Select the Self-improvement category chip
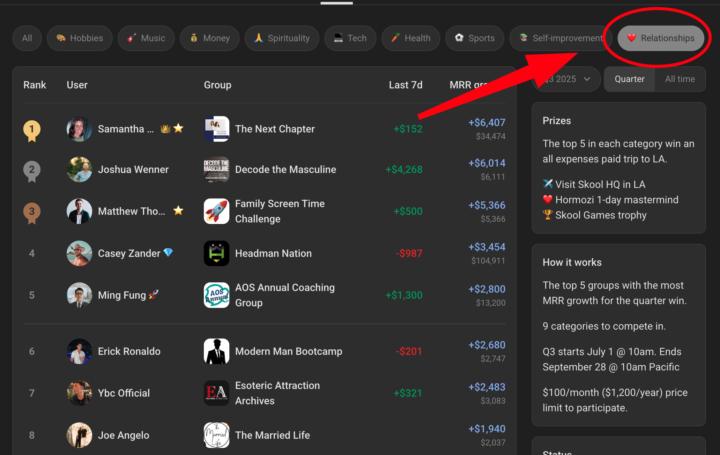The height and width of the screenshot is (455, 720). tap(561, 38)
